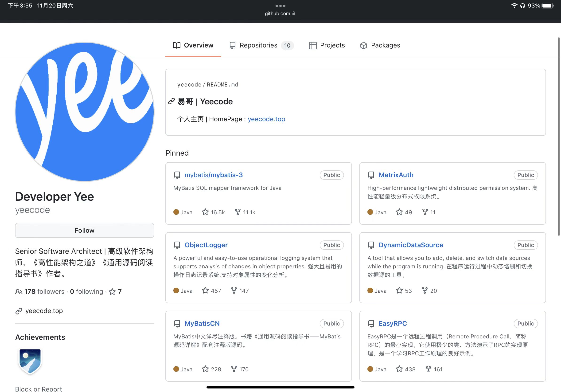Open the Packages tab
The width and height of the screenshot is (561, 392).
click(x=380, y=45)
